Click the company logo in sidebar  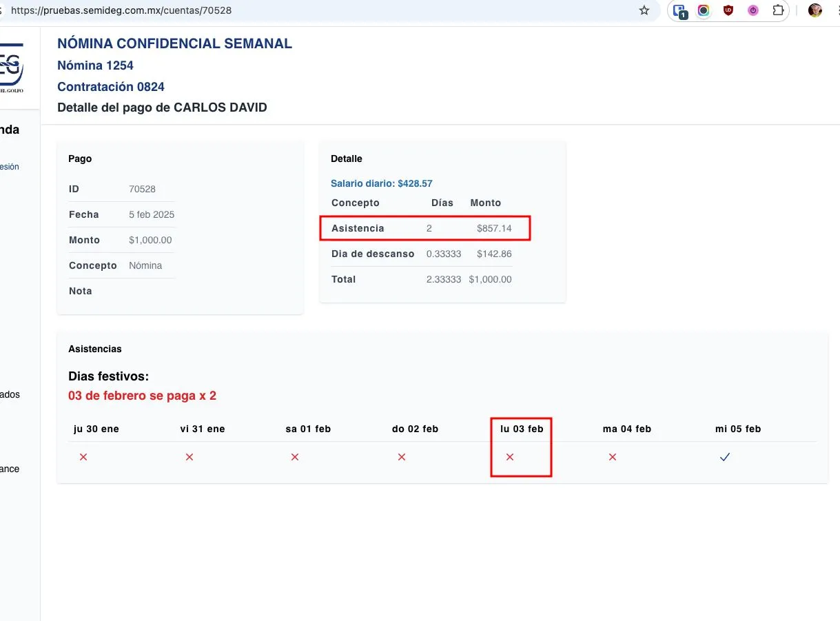pos(12,67)
